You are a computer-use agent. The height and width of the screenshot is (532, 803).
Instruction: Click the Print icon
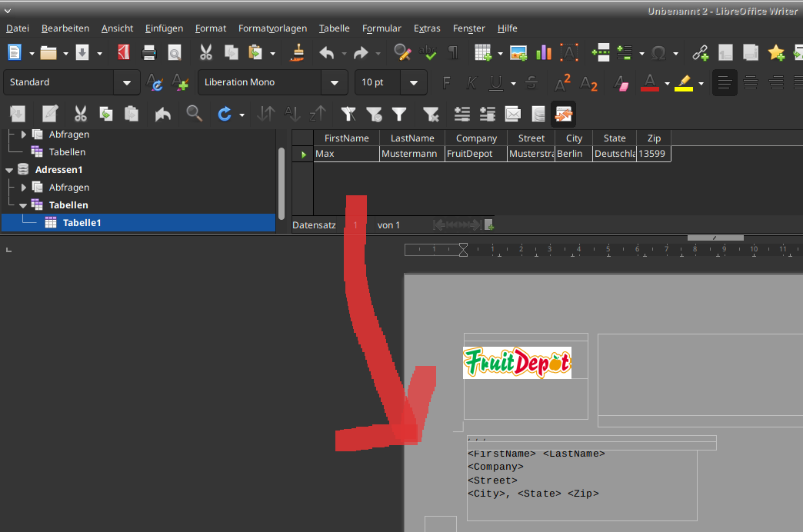pyautogui.click(x=149, y=52)
